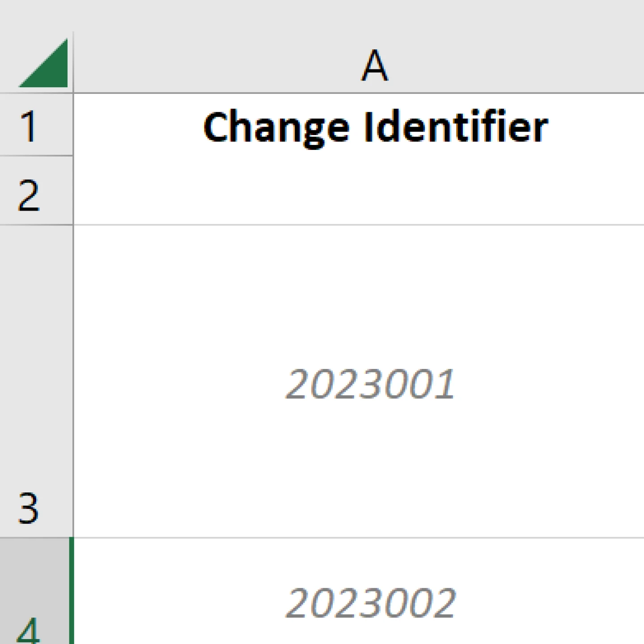The height and width of the screenshot is (644, 644).
Task: Click the divider between row headers 2 and 3
Action: [x=36, y=225]
